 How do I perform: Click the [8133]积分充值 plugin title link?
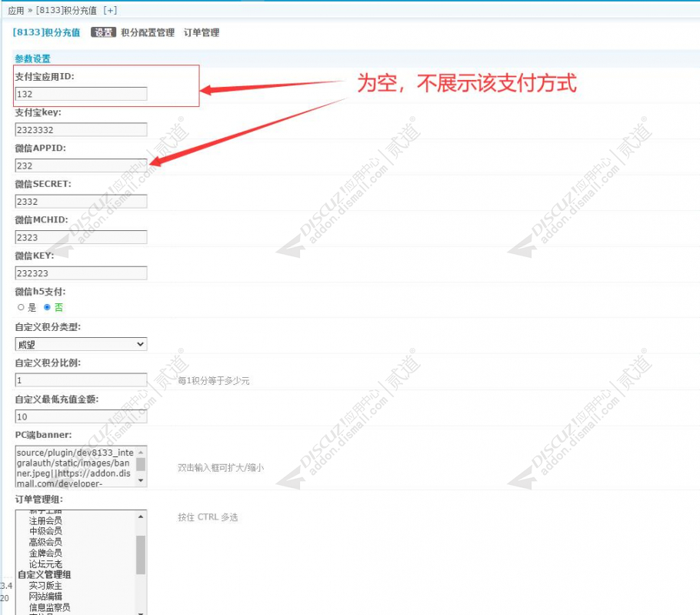(x=46, y=32)
